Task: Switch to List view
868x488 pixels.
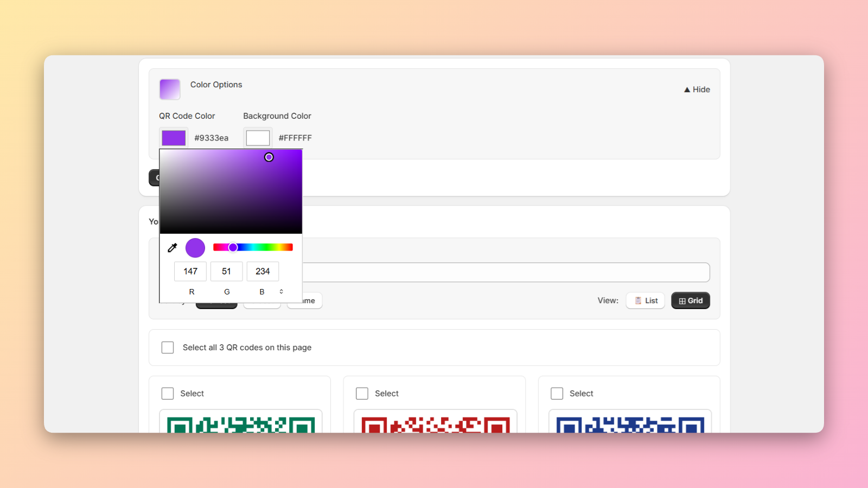Action: pyautogui.click(x=645, y=300)
